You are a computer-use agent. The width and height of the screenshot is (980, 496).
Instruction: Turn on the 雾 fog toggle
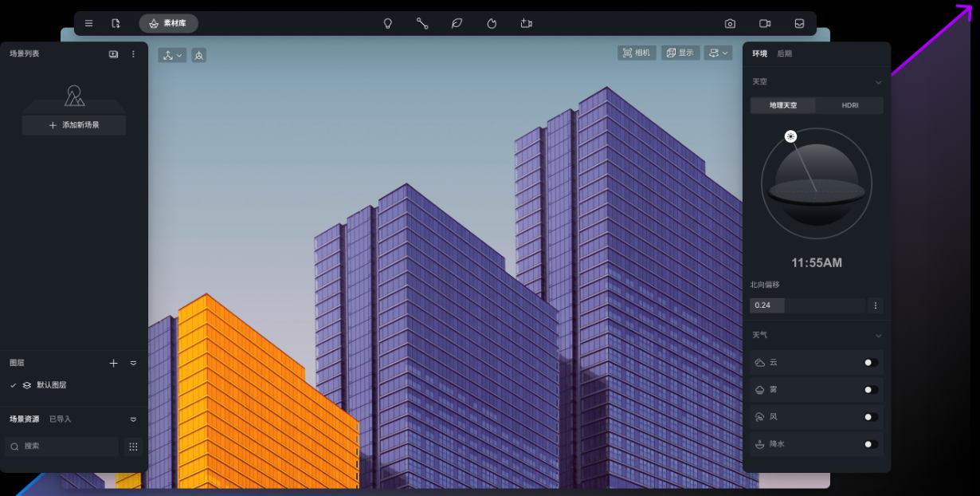(x=871, y=390)
